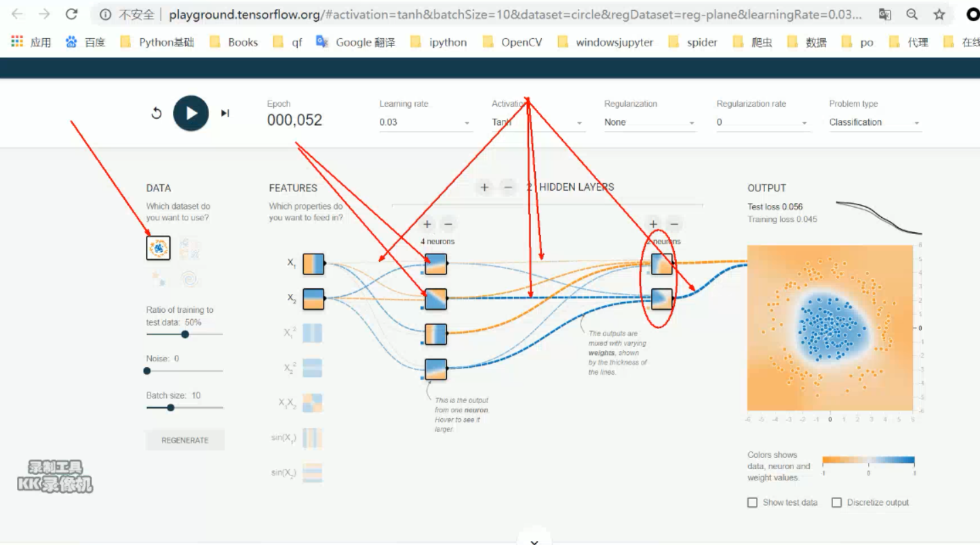Open the 数据 bookmark folder
This screenshot has width=980, height=545.
(807, 42)
